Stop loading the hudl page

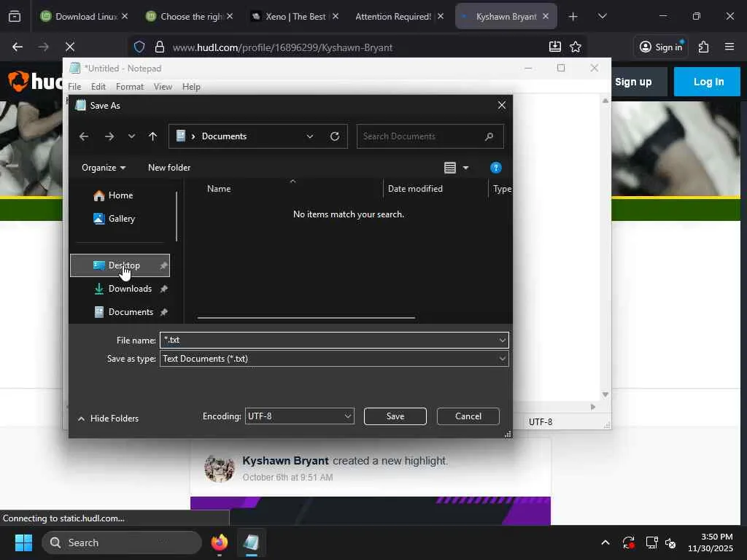(70, 47)
